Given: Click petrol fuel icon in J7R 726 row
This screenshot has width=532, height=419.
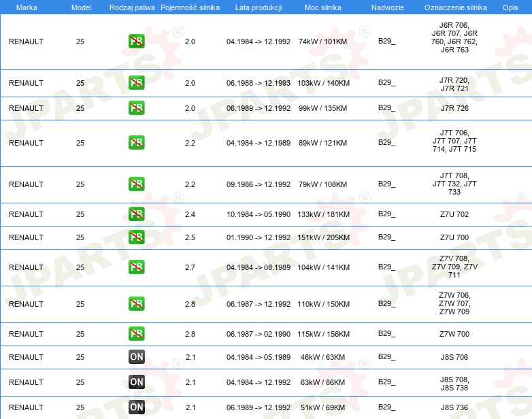Looking at the screenshot, I should click(x=136, y=108).
